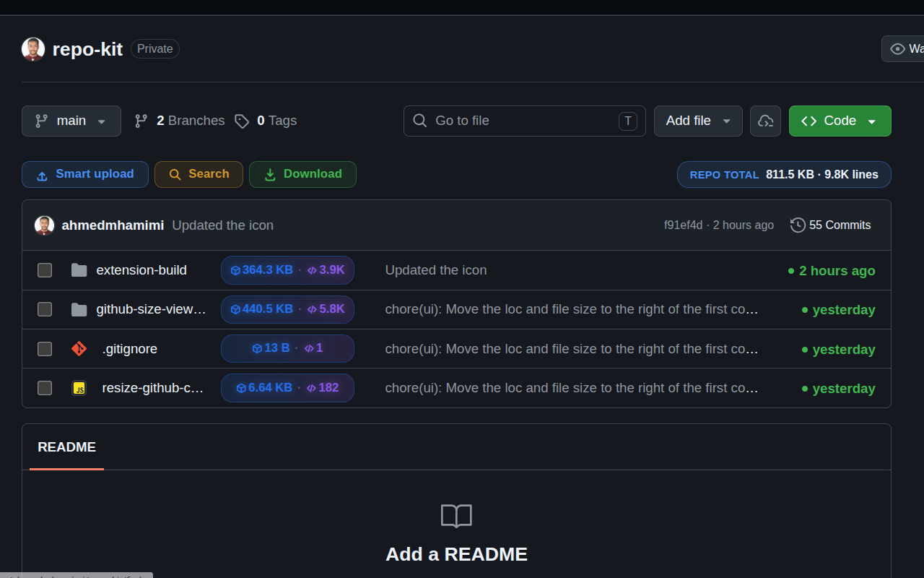Click the Add a README heading
924x578 pixels.
pos(456,554)
